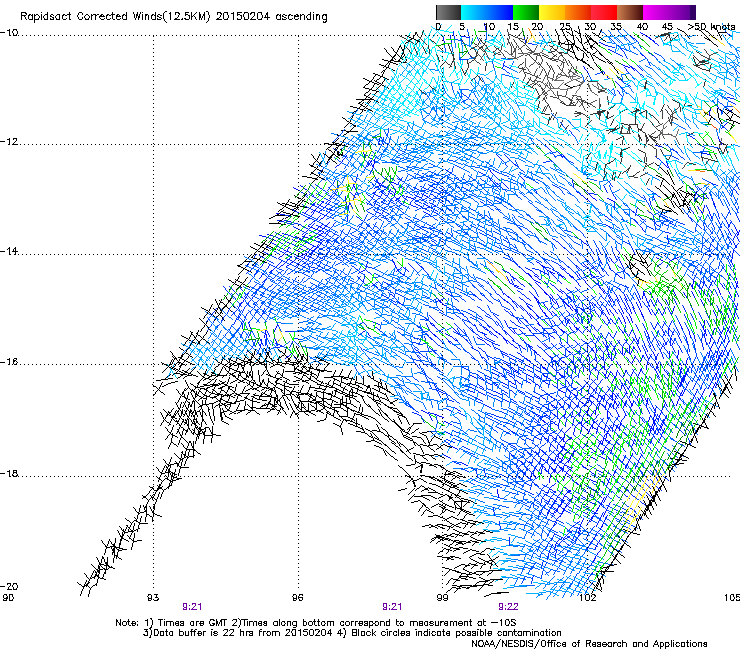Click the longitude label '96'
This screenshot has width=740, height=650.
point(297,598)
